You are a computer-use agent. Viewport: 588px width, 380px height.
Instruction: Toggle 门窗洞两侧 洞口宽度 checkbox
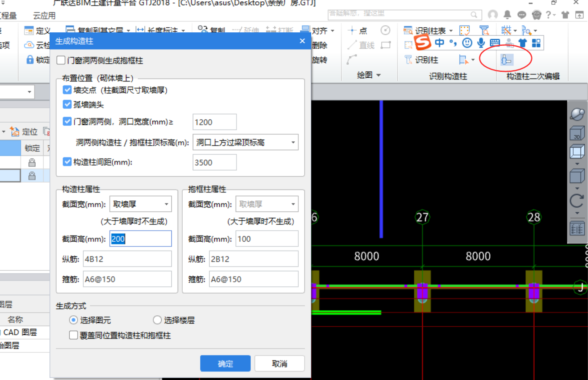point(67,121)
